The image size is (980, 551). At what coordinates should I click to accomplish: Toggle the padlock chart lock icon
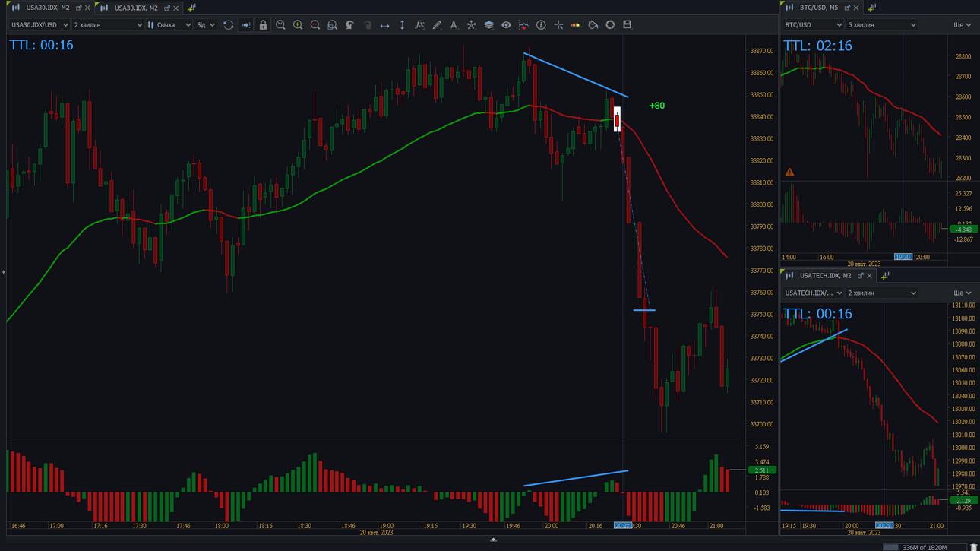coord(263,25)
